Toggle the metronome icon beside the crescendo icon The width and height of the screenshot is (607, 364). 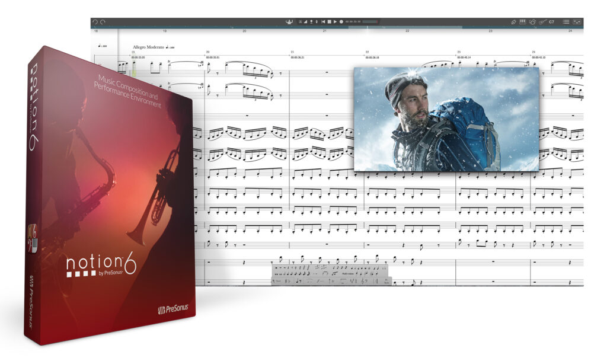(300, 22)
